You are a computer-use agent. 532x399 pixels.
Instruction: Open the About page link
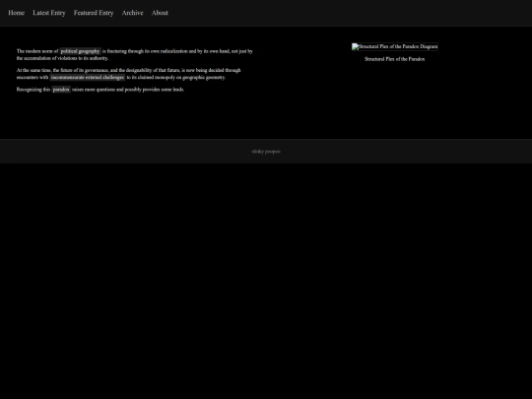(160, 13)
